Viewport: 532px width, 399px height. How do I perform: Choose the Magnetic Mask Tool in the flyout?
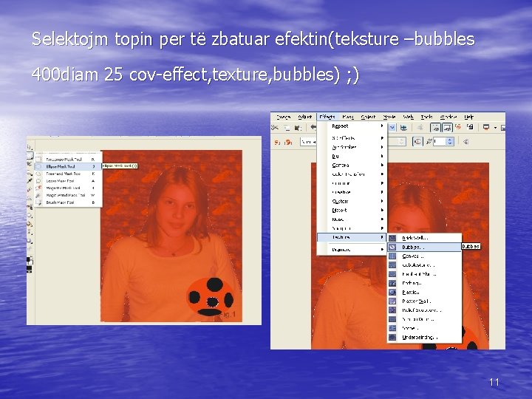pos(68,188)
